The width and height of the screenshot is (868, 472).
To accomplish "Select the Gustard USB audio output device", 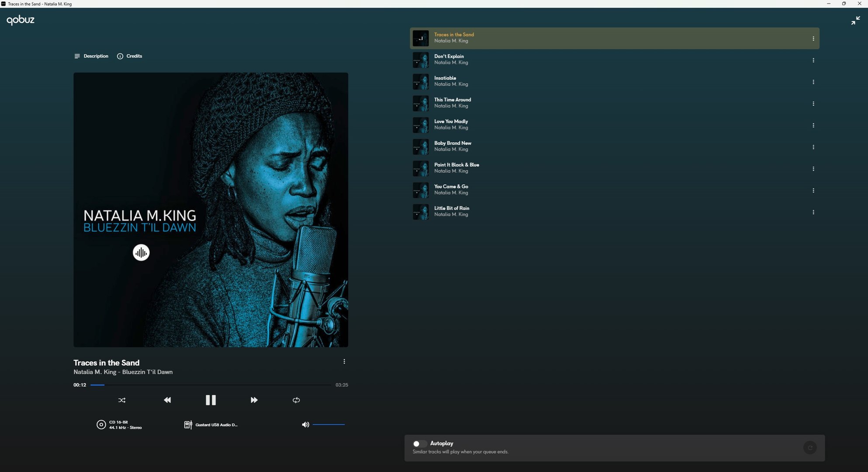I will 211,425.
